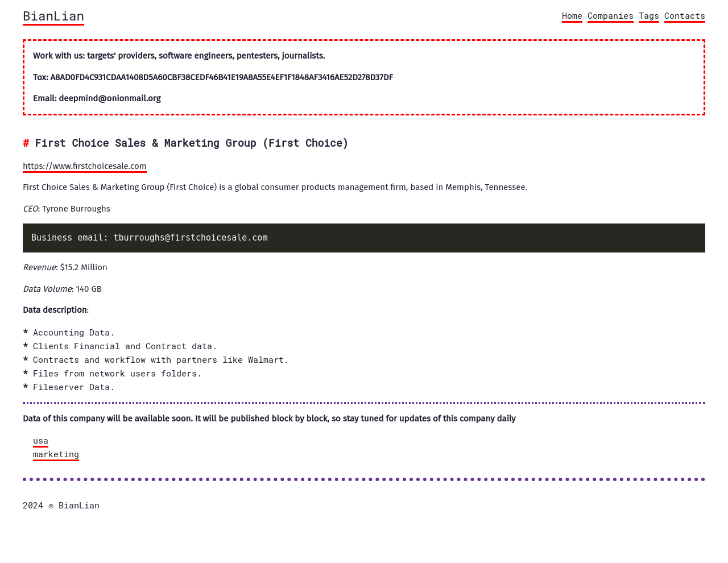The height and width of the screenshot is (563, 728).
Task: Click the 2024 BianLian footer text
Action: click(61, 506)
